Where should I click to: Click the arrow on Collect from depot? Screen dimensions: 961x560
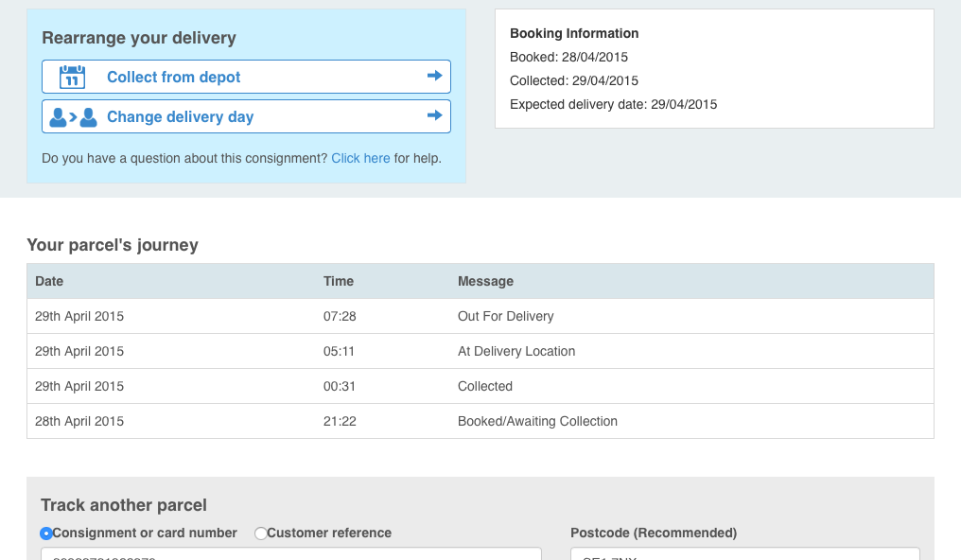pos(434,76)
